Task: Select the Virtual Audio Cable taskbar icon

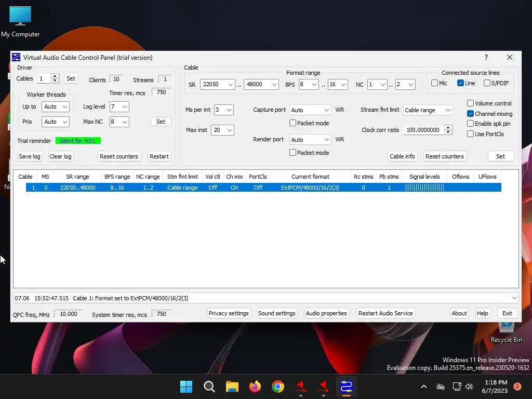Action: pos(347,387)
